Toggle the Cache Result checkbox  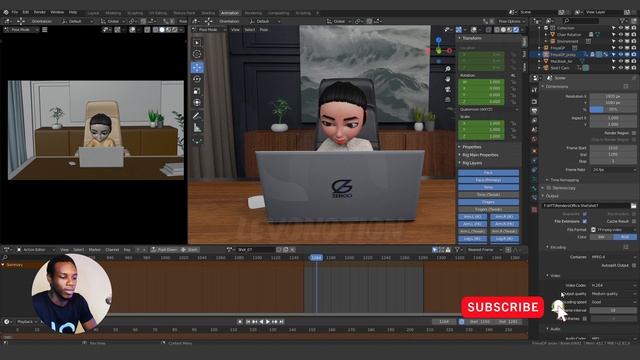coord(634,221)
